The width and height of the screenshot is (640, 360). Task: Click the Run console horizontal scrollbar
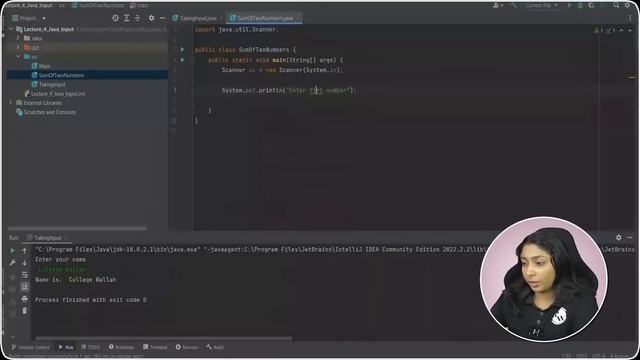click(163, 338)
